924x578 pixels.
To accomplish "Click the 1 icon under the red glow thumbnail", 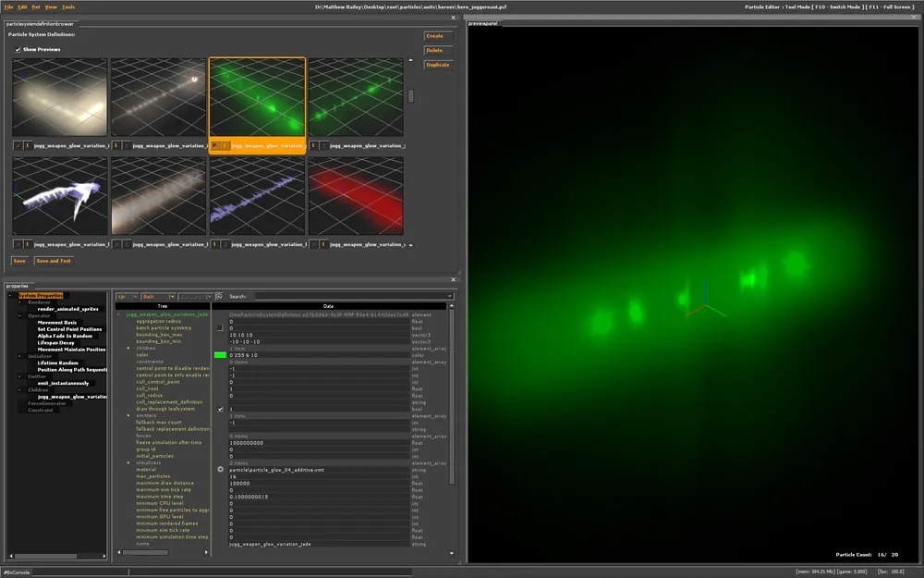I will tap(324, 245).
